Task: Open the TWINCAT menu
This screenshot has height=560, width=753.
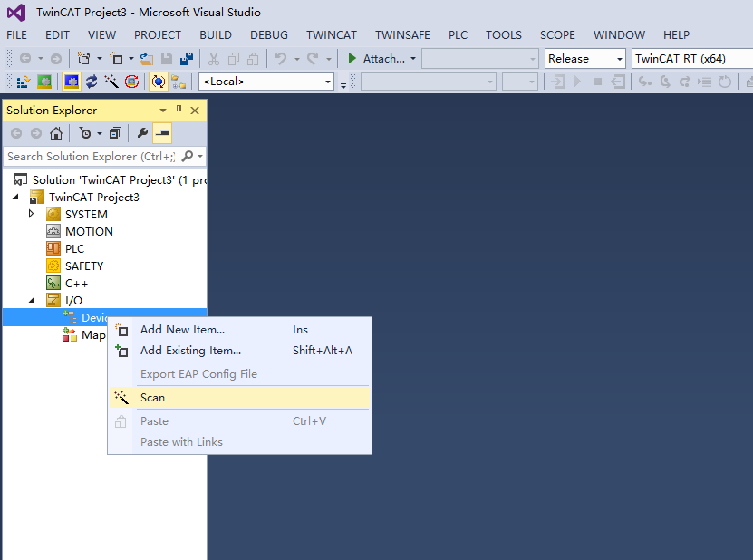Action: coord(332,35)
